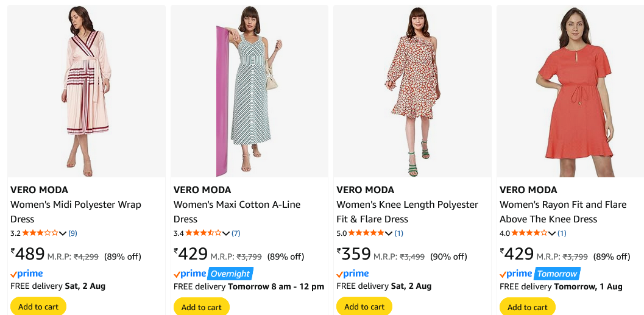This screenshot has width=644, height=315.
Task: Expand rating chevron for Knee Length Polyester Dress
Action: click(x=389, y=233)
